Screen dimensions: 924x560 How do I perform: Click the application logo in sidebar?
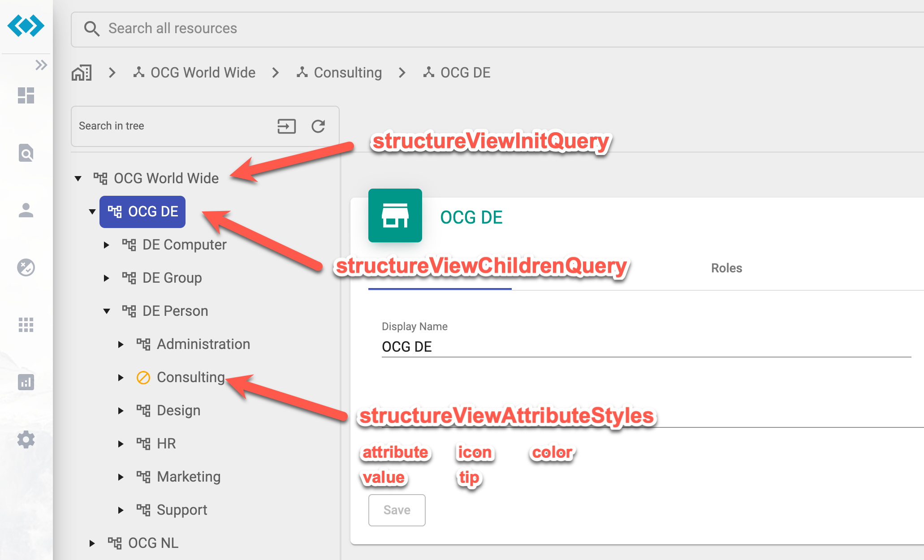pos(26,26)
